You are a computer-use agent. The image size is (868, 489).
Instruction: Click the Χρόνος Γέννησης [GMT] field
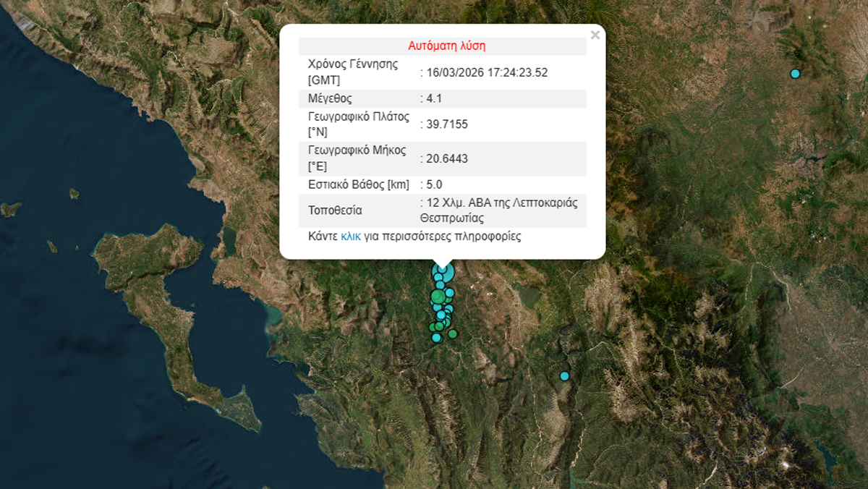pyautogui.click(x=351, y=69)
